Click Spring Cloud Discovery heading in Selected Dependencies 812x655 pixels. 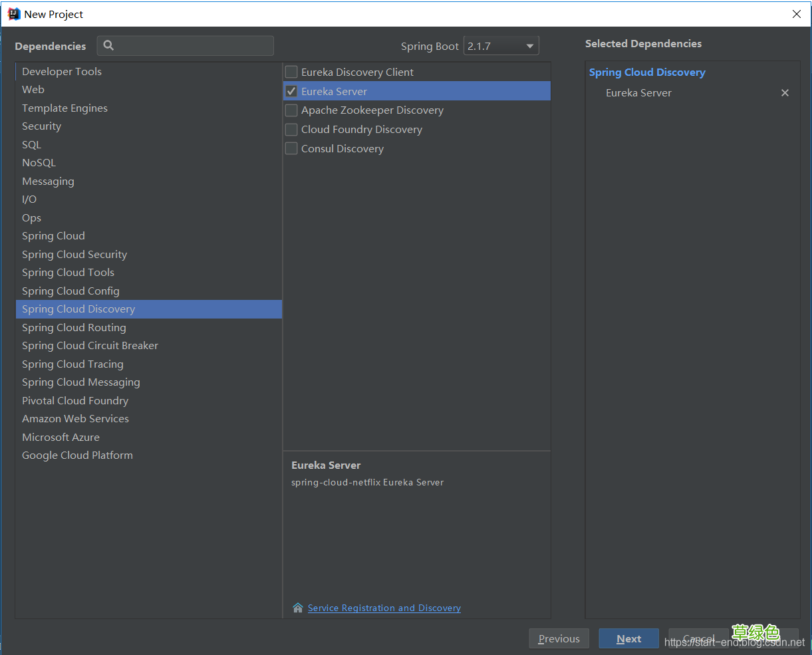[647, 72]
